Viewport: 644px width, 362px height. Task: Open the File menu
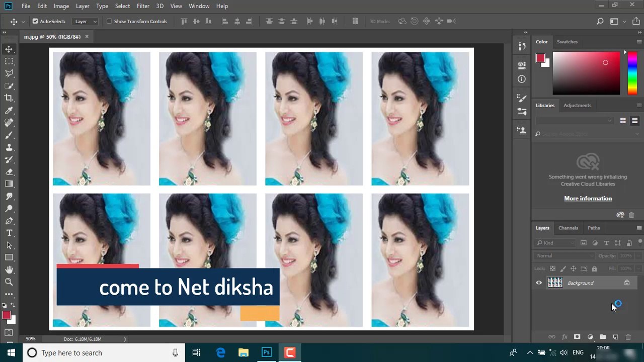[26, 6]
